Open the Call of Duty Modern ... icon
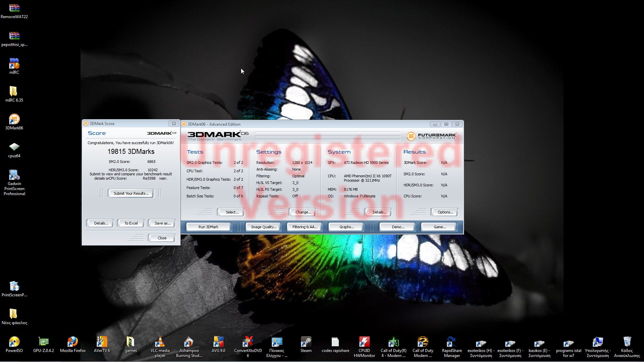This screenshot has height=362, width=644. (423, 342)
